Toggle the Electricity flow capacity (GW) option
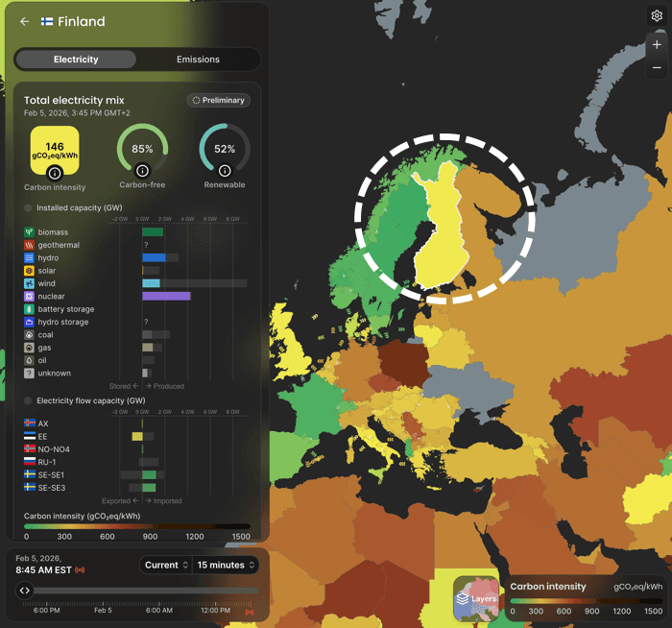The height and width of the screenshot is (628, 672). point(29,400)
